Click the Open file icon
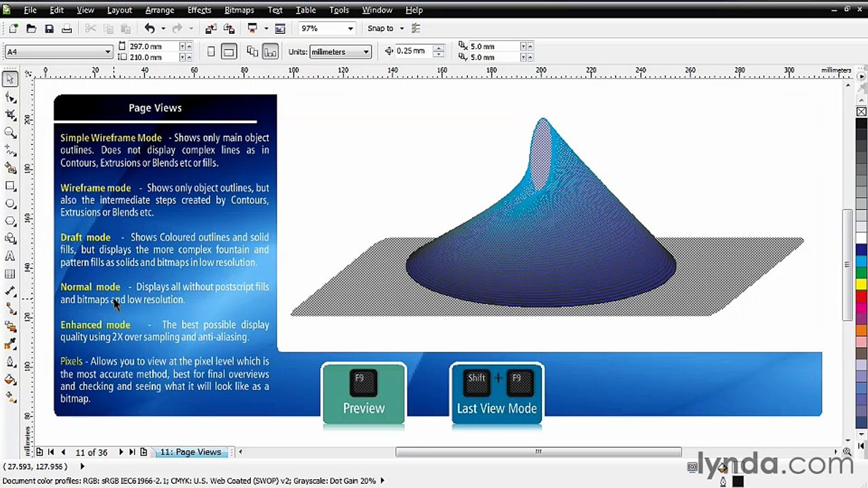The image size is (868, 488). click(31, 28)
